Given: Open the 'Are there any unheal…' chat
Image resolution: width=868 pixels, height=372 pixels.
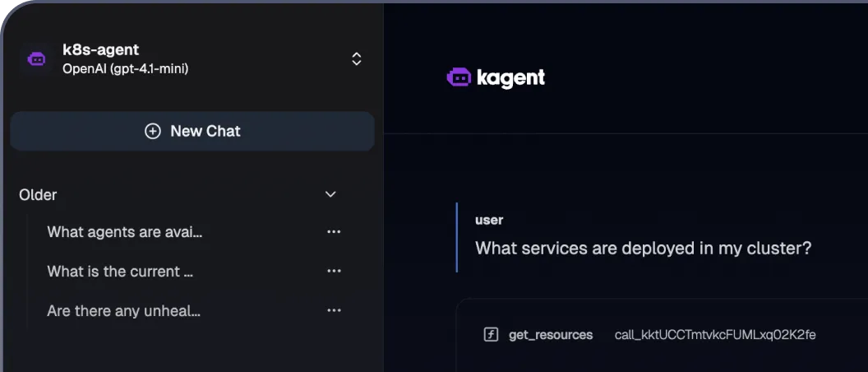Looking at the screenshot, I should [x=123, y=311].
